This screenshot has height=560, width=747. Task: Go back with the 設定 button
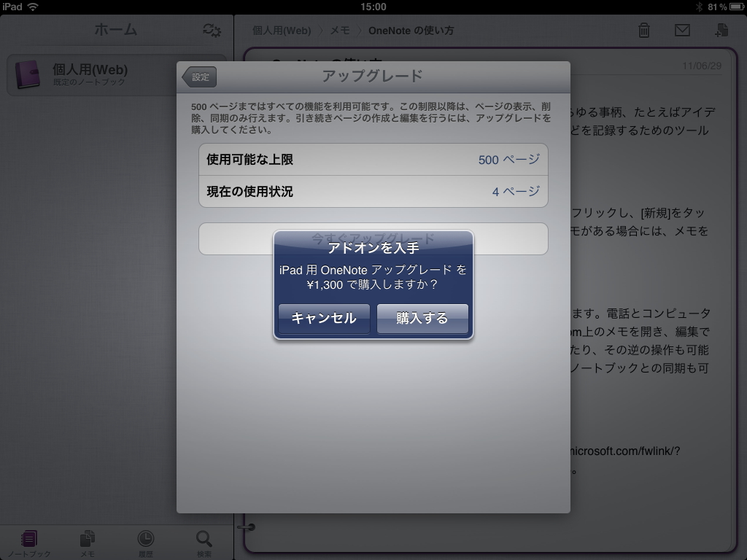coord(199,77)
